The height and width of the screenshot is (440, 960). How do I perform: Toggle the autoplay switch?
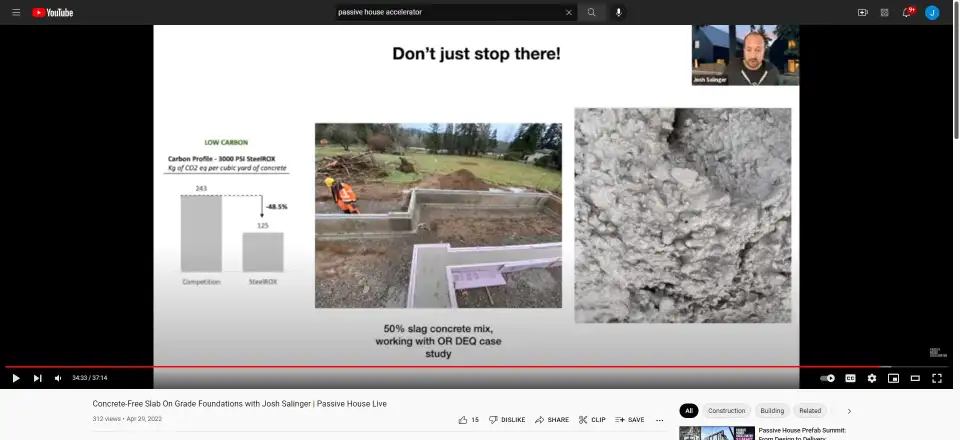827,378
